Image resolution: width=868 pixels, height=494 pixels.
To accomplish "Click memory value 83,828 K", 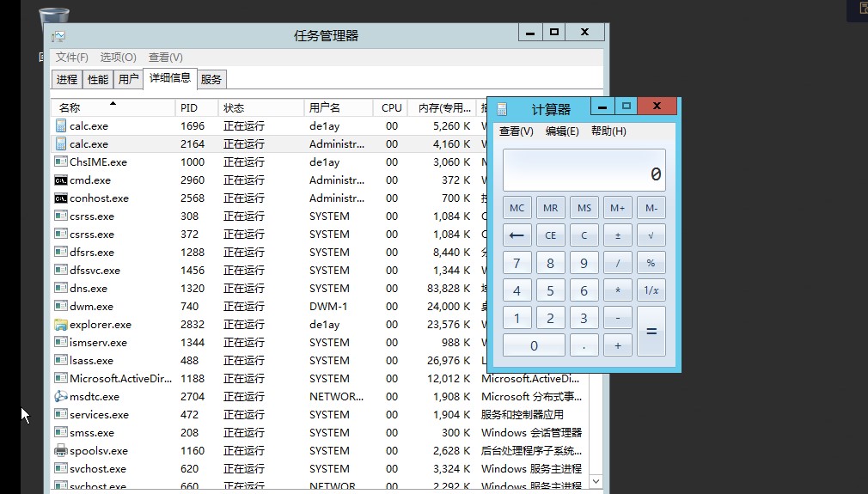I will [449, 288].
